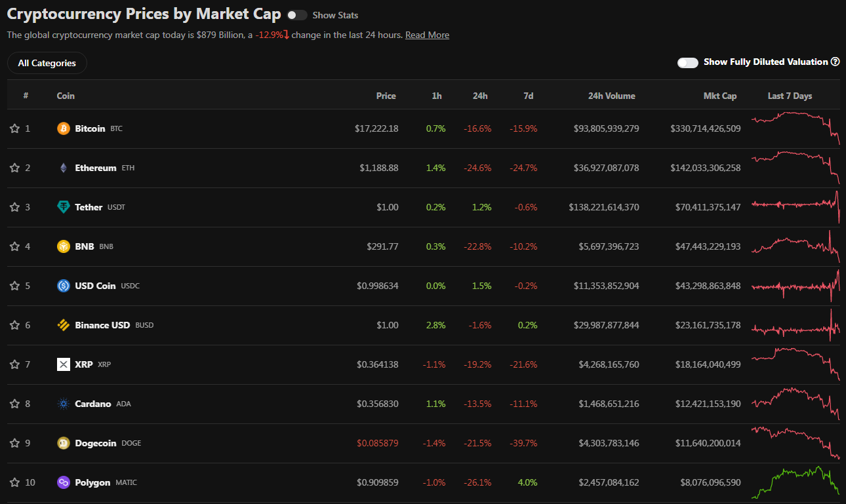Click Tether 24h volume $138,221,614,370
The height and width of the screenshot is (504, 846).
604,207
